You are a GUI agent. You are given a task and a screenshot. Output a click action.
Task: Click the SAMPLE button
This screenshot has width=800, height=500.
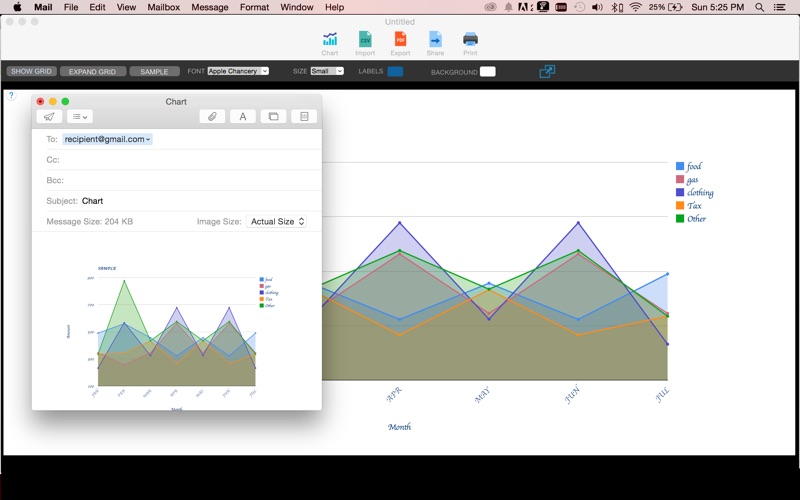[155, 71]
